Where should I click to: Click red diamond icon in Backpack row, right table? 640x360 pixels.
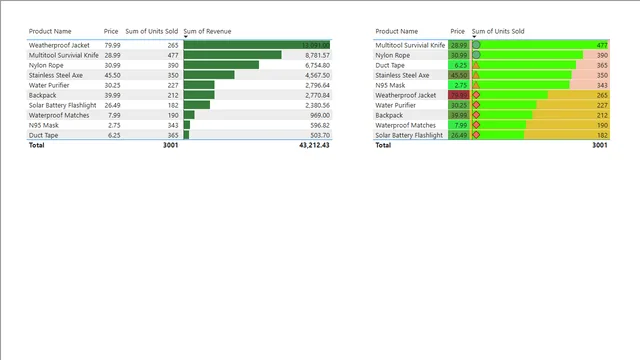point(476,115)
